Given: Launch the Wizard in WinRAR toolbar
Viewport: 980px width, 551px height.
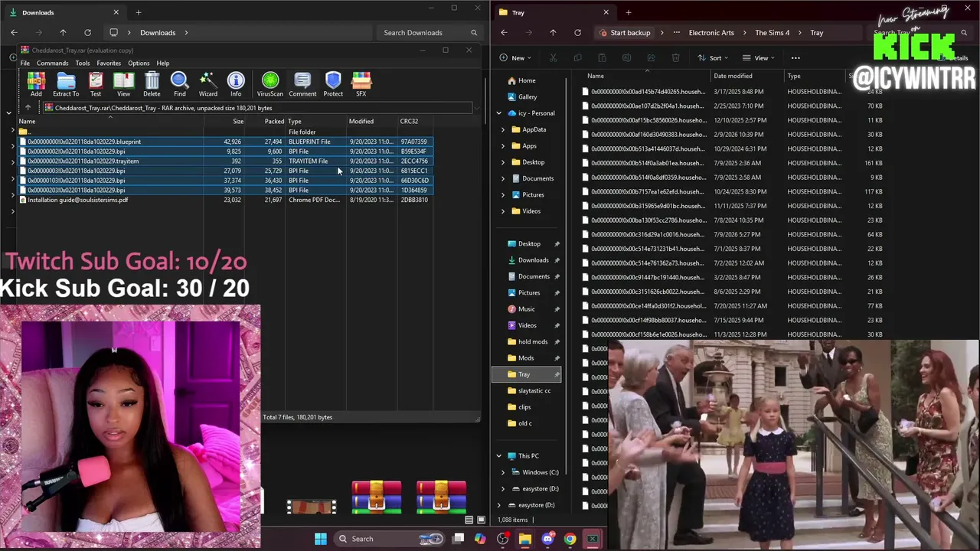Looking at the screenshot, I should 208,84.
